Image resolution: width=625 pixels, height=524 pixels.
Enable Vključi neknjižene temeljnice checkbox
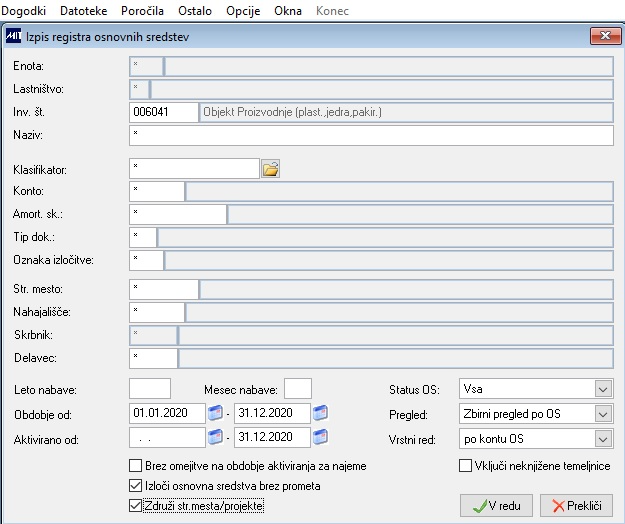tap(465, 465)
